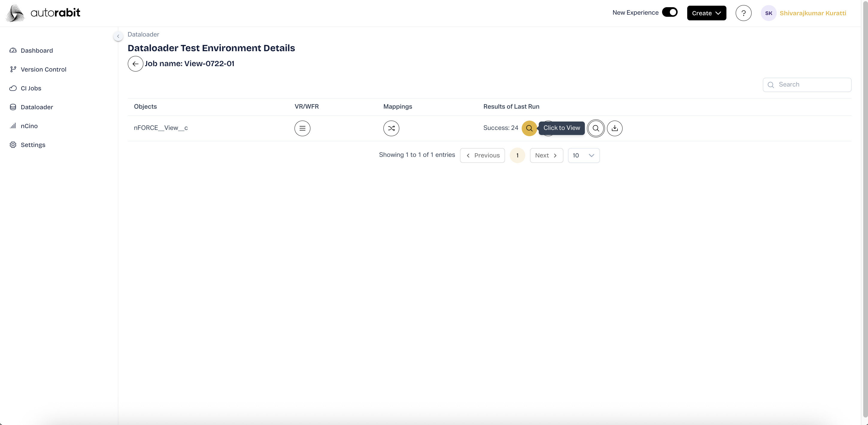Screen dimensions: 868x425
Task: Expand the Create dropdown
Action: [x=706, y=13]
